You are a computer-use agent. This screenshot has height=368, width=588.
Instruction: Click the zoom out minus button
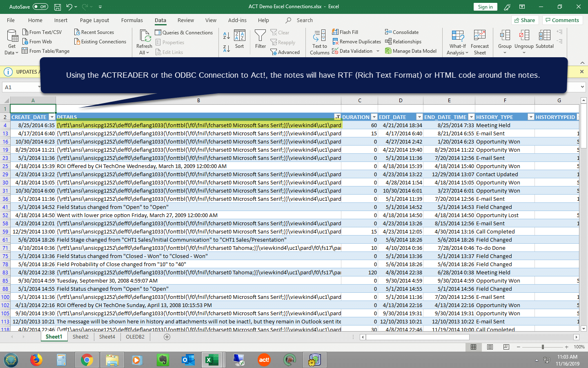pyautogui.click(x=519, y=347)
